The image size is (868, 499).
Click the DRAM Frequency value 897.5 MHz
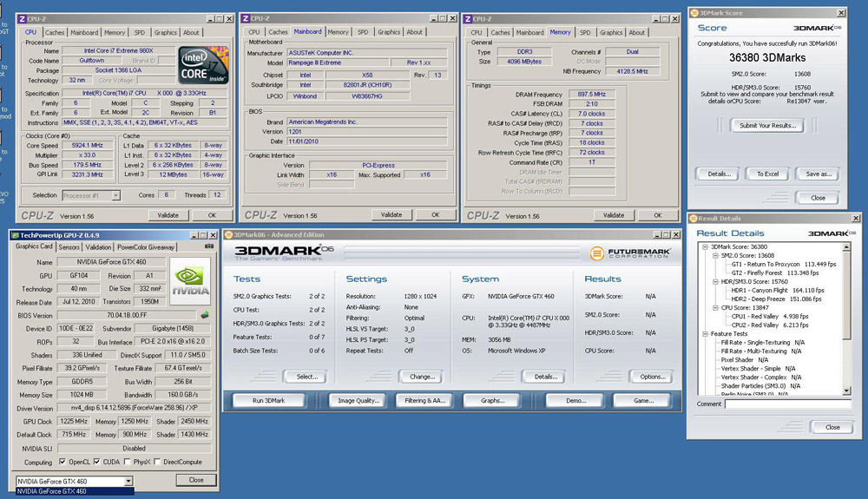[x=592, y=94]
